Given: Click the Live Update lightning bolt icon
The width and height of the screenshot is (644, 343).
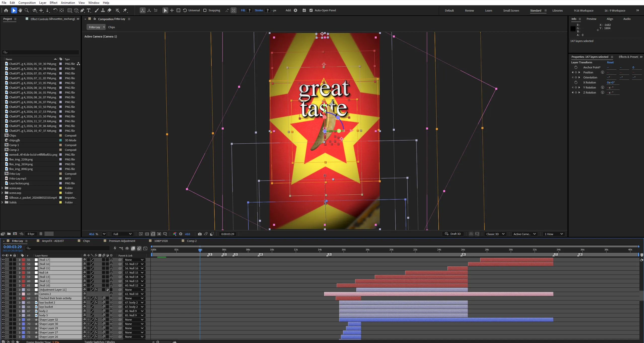Looking at the screenshot, I should [x=115, y=248].
